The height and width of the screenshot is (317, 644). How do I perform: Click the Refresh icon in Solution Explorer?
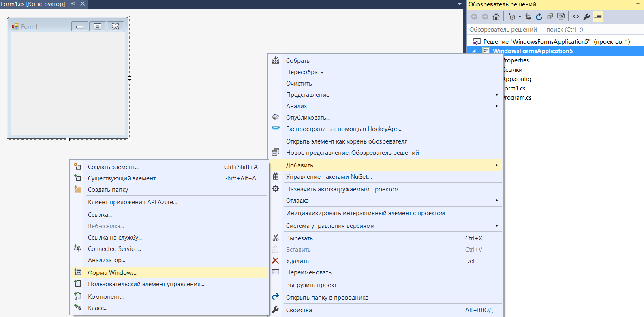click(x=539, y=17)
